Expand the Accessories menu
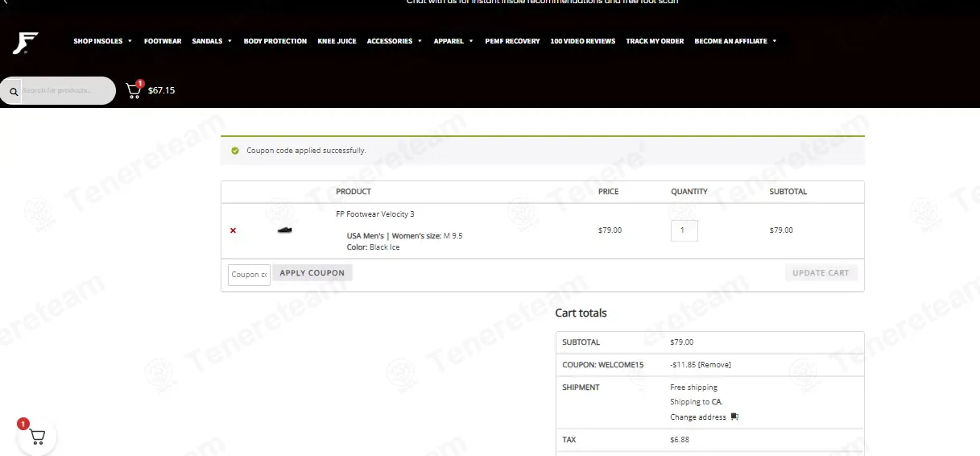Image resolution: width=980 pixels, height=456 pixels. tap(395, 41)
